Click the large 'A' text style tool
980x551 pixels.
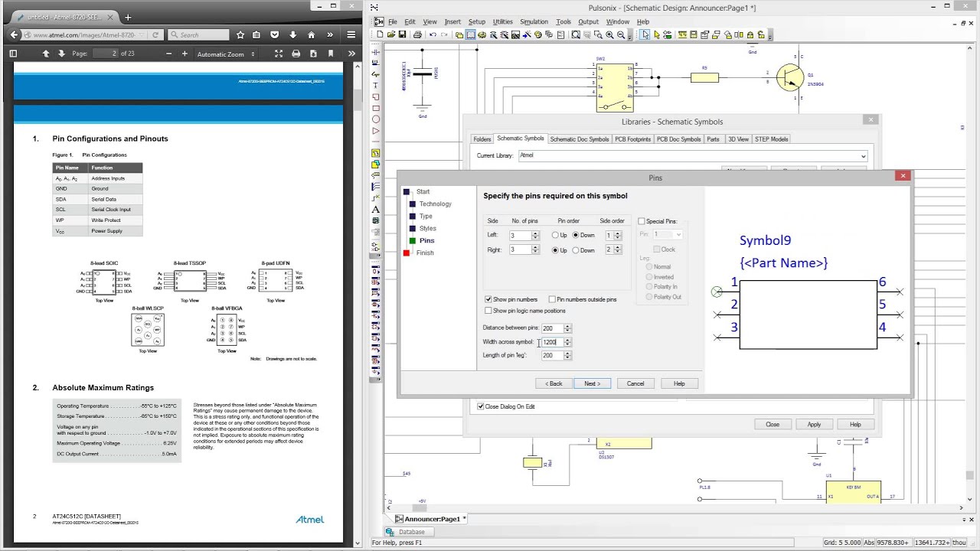pyautogui.click(x=376, y=209)
